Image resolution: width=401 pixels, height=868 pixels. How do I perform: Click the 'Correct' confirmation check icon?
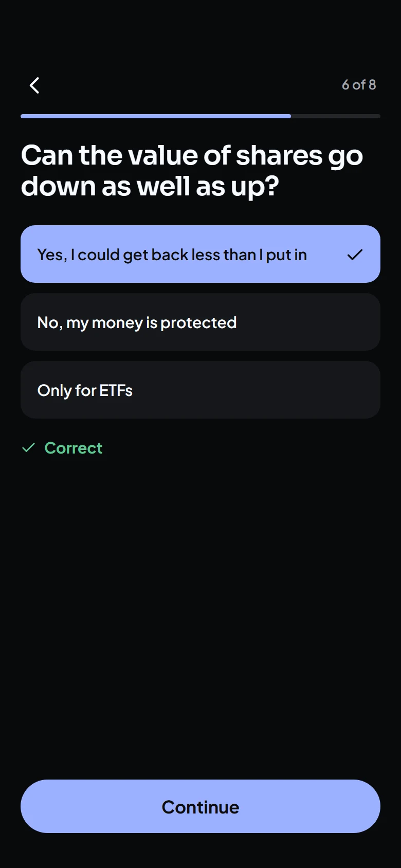(x=28, y=448)
